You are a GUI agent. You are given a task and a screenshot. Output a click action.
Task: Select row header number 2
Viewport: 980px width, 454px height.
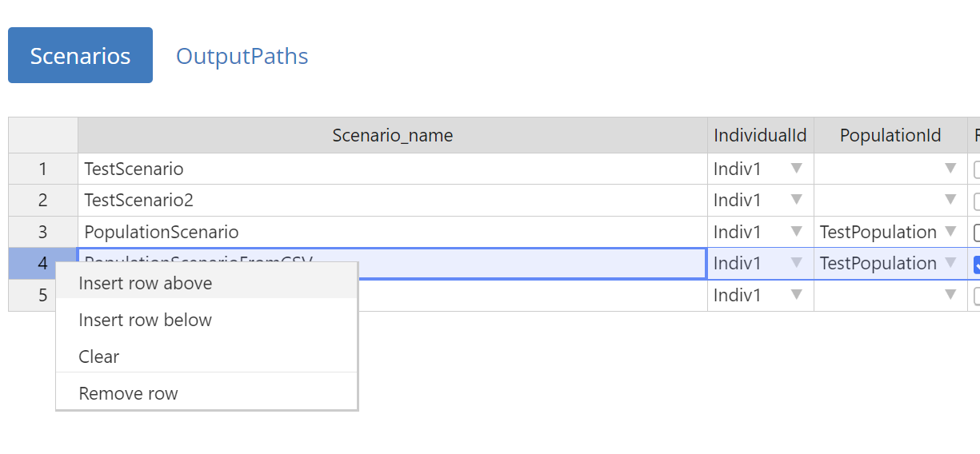(x=43, y=200)
